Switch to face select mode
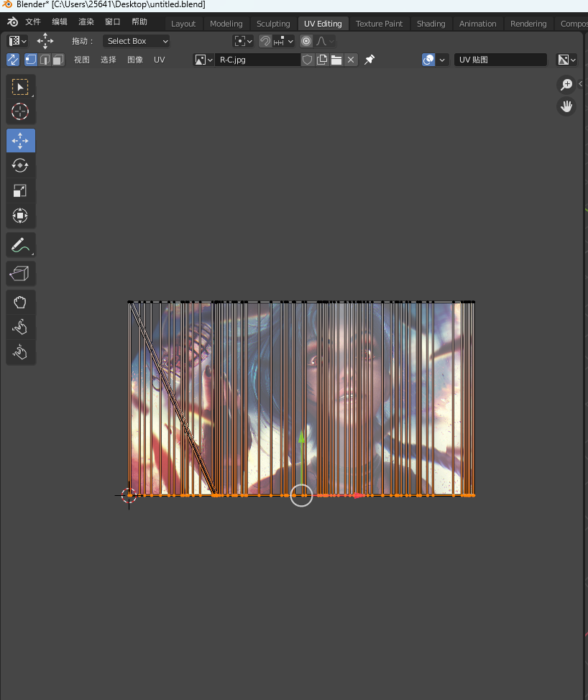The height and width of the screenshot is (700, 588). [58, 60]
